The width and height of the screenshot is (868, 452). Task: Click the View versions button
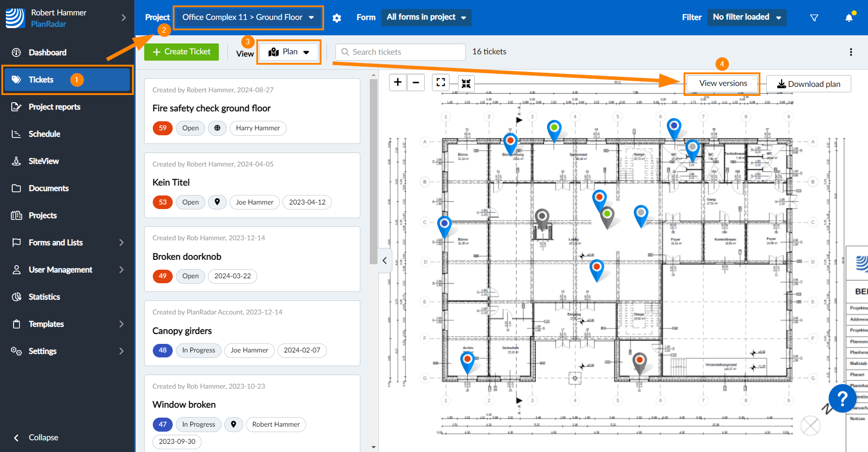tap(723, 83)
